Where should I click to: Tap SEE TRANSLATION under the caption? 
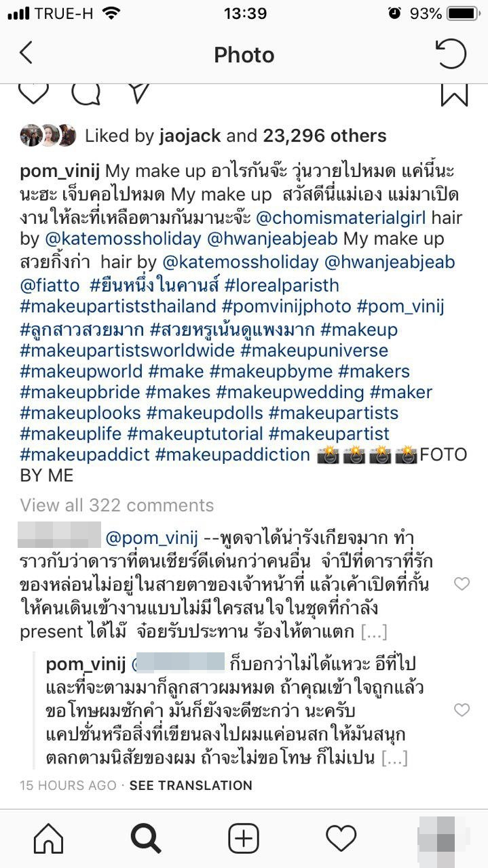coord(191,785)
